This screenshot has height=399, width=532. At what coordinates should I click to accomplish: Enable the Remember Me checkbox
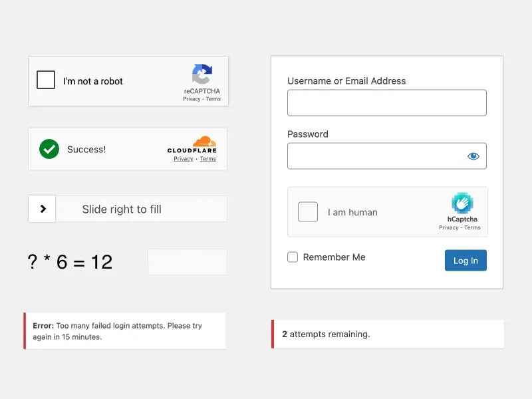tap(293, 257)
